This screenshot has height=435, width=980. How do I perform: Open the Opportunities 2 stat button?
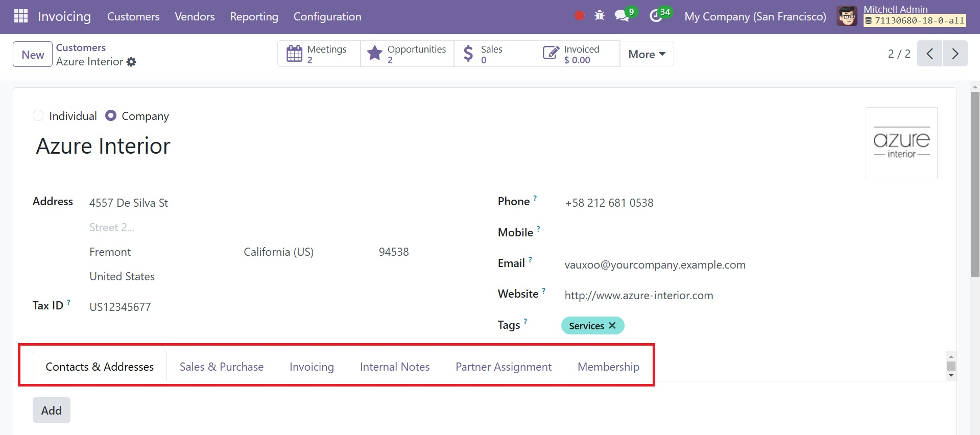(407, 54)
